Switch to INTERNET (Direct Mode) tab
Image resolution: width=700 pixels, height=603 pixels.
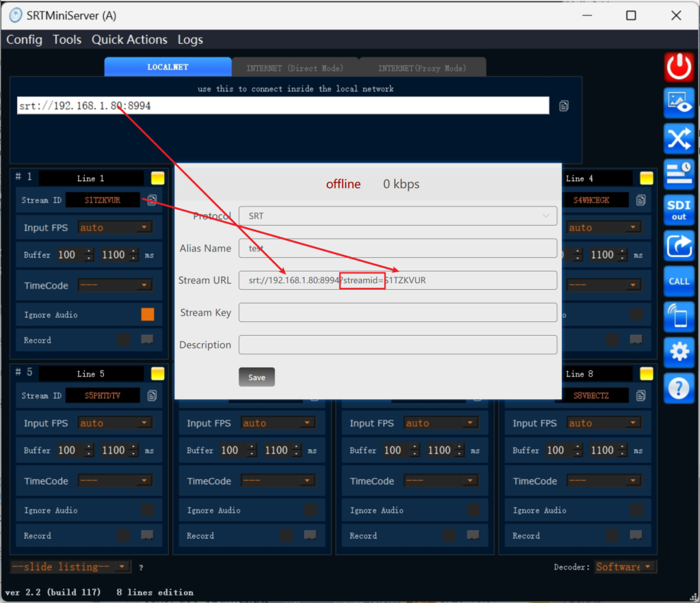(295, 68)
